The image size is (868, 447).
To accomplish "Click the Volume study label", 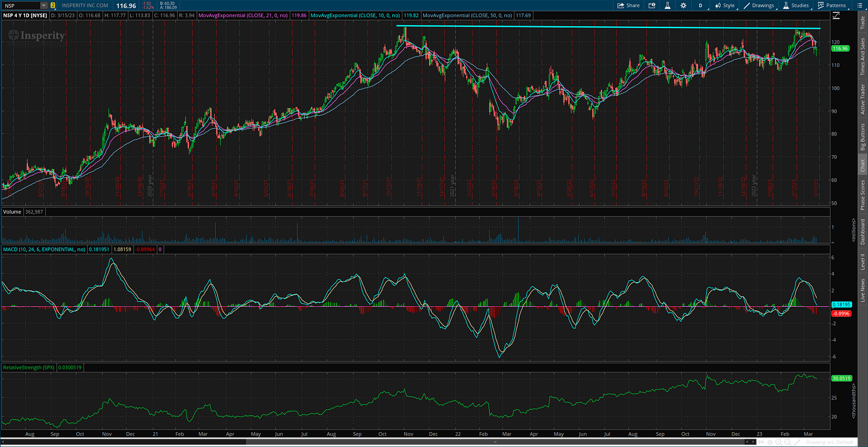I will 13,212.
